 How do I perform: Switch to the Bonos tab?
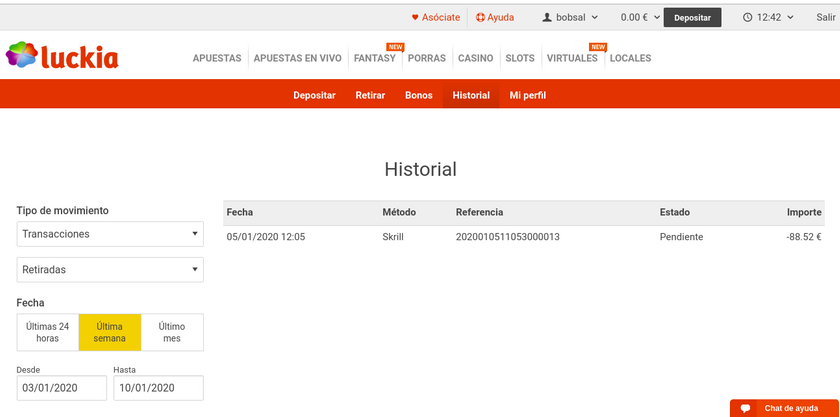[419, 95]
